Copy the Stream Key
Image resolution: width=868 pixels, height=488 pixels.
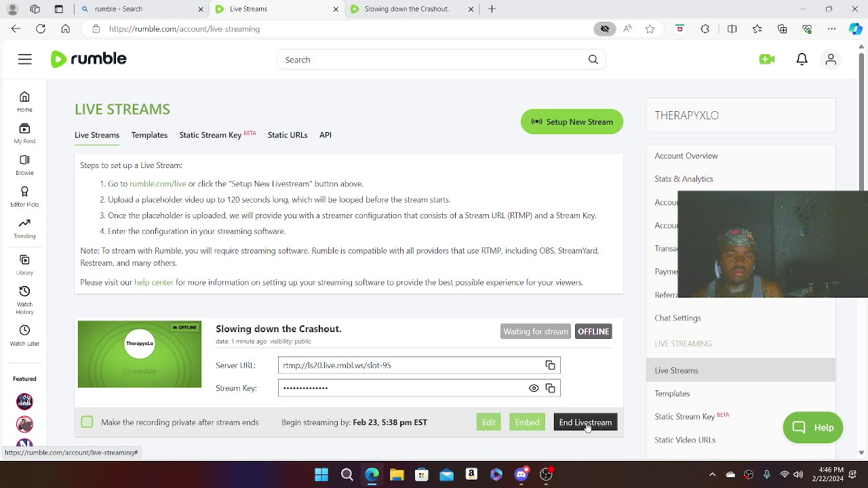[x=551, y=388]
